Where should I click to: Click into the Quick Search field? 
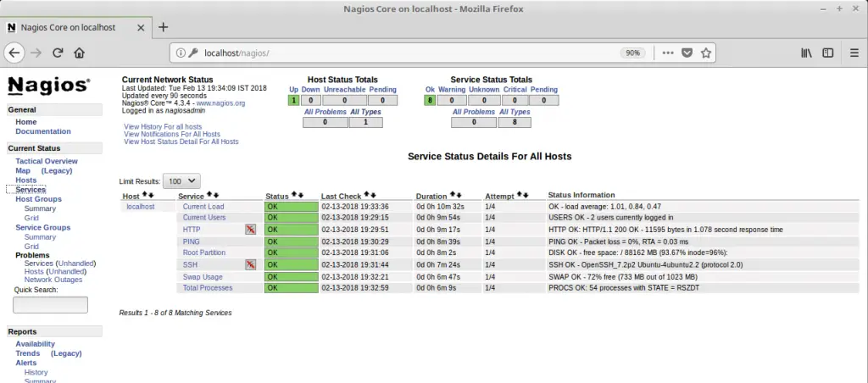click(x=50, y=305)
